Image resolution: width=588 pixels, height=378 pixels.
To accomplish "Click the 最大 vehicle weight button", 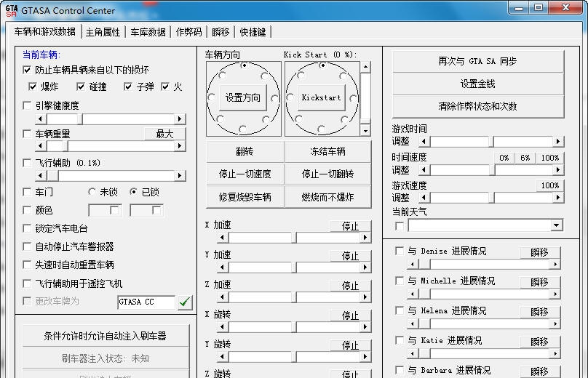I will (164, 134).
